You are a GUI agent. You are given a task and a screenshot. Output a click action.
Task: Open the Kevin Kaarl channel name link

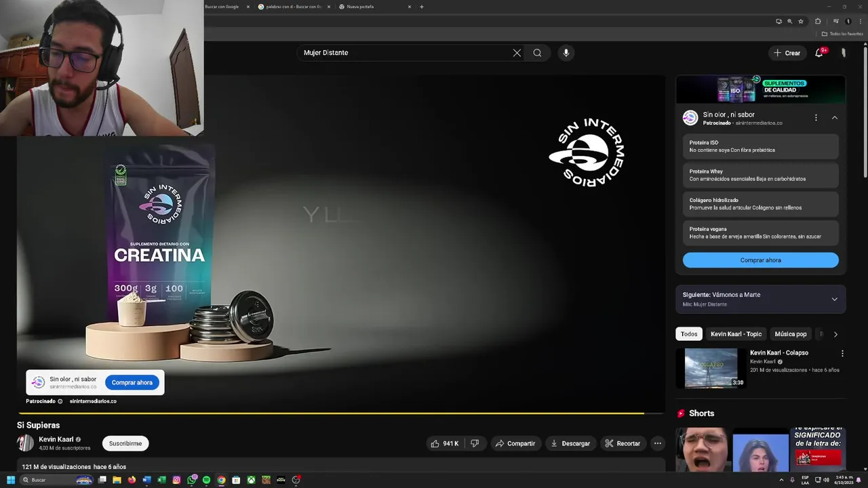pos(56,439)
